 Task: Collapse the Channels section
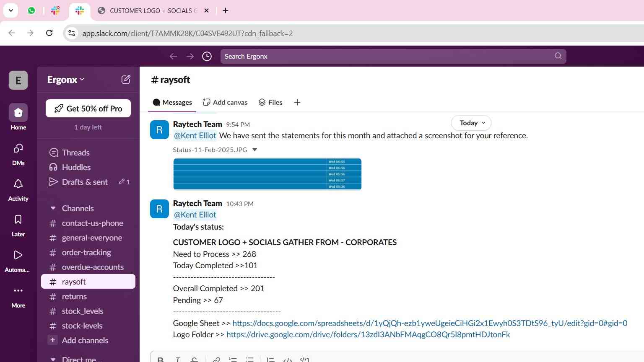(53, 208)
